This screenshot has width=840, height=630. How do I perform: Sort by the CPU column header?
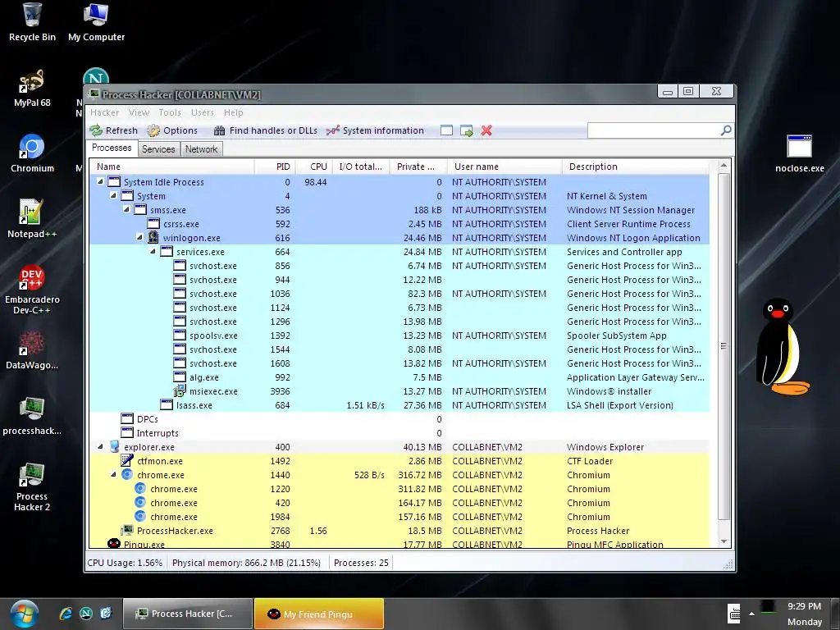point(313,167)
